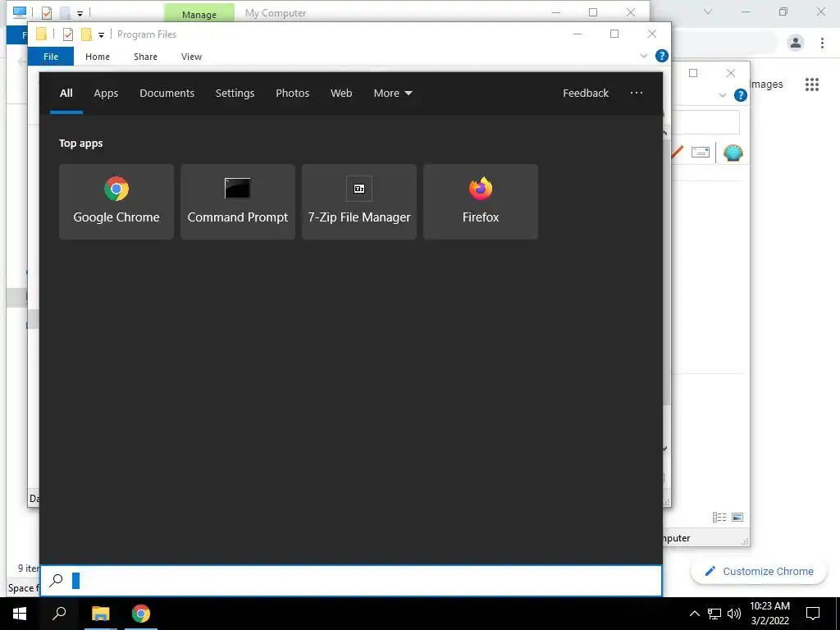Image resolution: width=840 pixels, height=630 pixels.
Task: Open the File tab in Program Files window
Action: tap(51, 57)
